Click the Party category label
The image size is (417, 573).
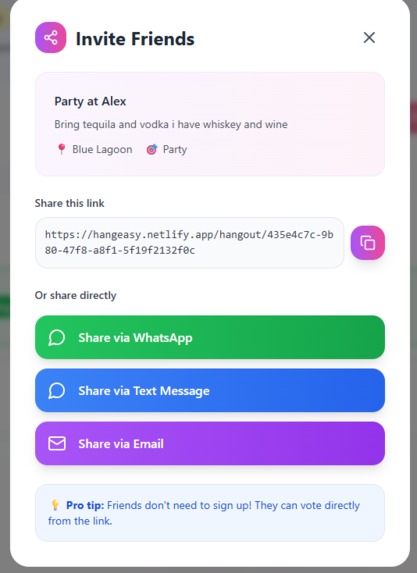[175, 149]
